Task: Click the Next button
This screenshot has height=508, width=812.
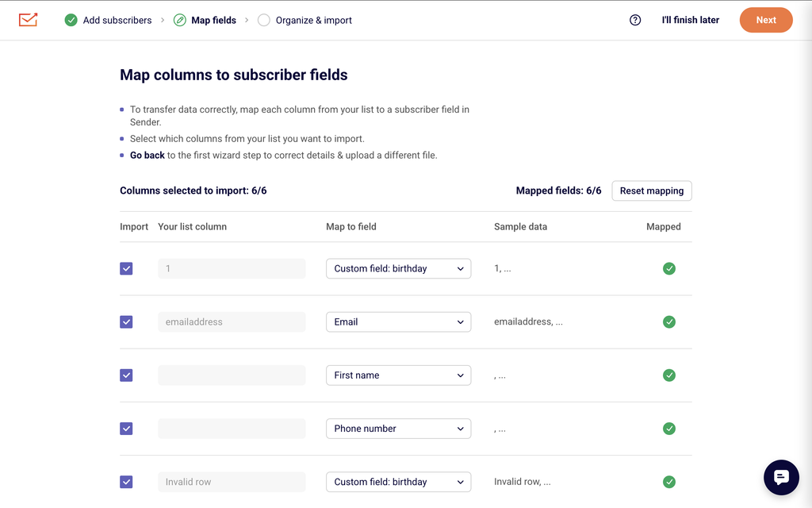Action: coord(766,20)
